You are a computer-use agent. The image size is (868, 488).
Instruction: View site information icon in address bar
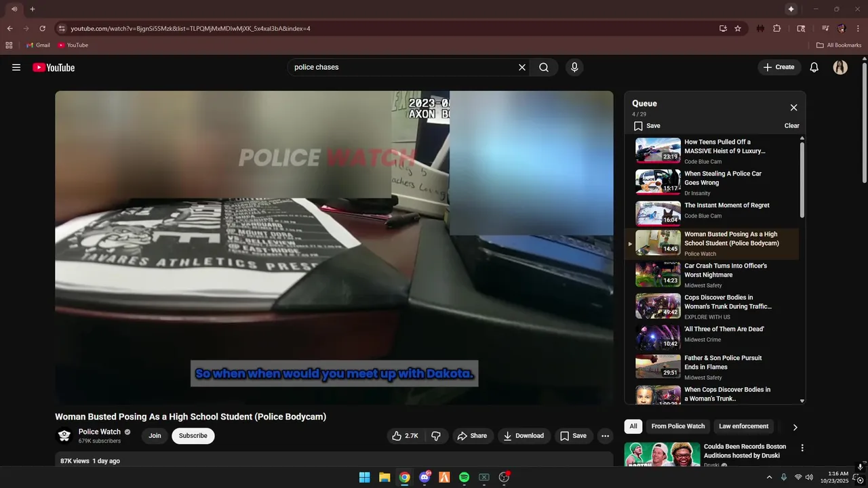point(62,28)
